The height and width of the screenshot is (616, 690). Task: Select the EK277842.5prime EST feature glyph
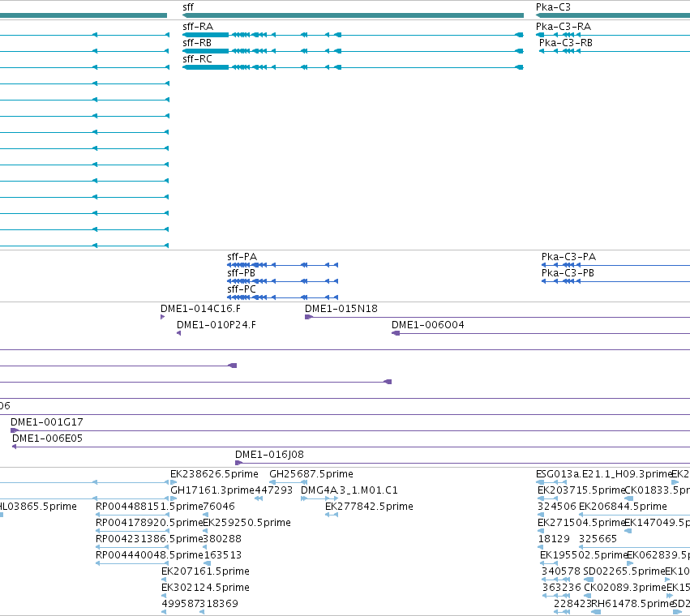tap(332, 515)
